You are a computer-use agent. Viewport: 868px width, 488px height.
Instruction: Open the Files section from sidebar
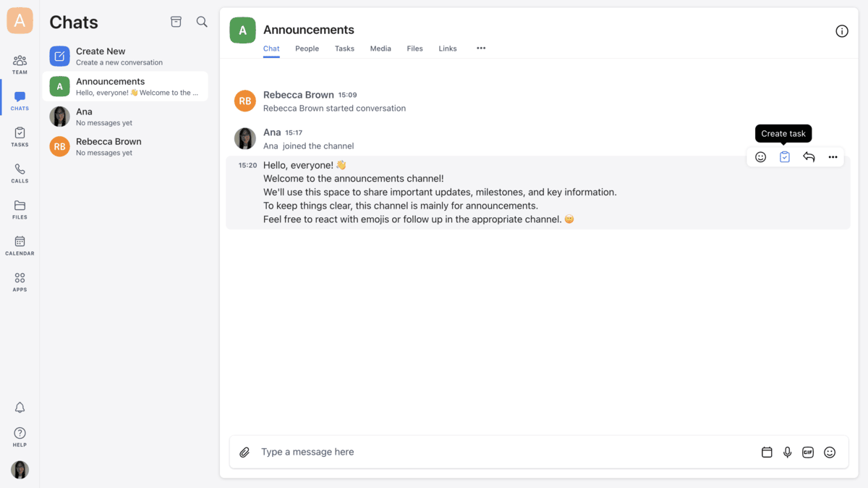(20, 210)
